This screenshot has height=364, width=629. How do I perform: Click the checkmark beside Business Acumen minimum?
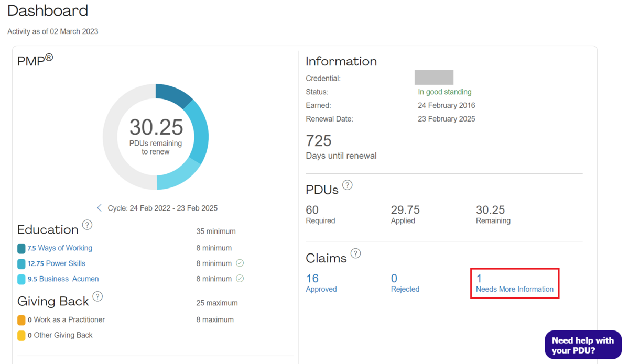click(x=240, y=278)
